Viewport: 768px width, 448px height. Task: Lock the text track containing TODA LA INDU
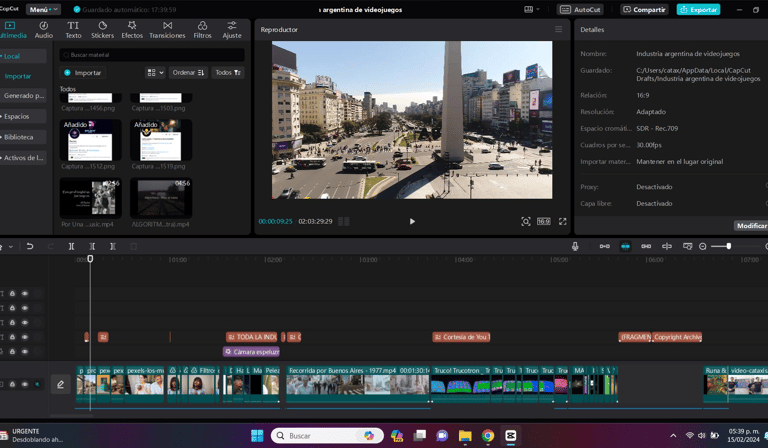tap(12, 337)
